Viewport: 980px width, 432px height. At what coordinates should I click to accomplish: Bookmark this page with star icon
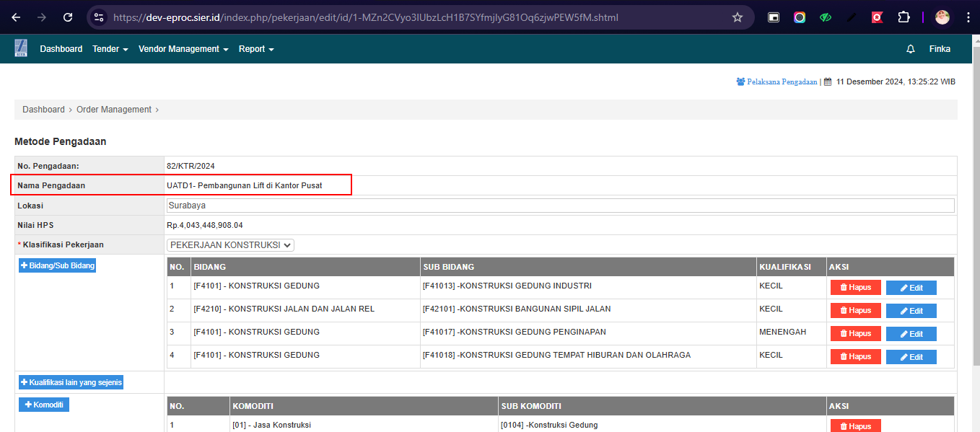coord(737,17)
